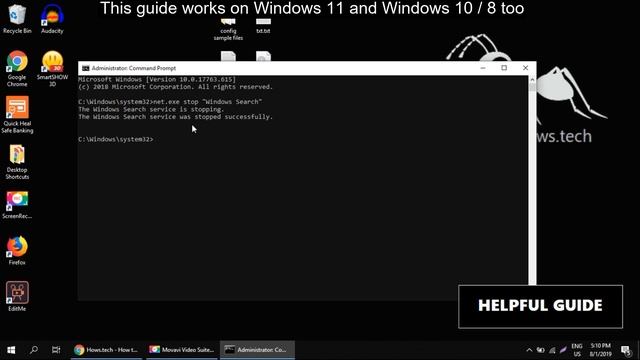The width and height of the screenshot is (640, 360).
Task: Click the C:\Windows\system32> prompt line
Action: pos(116,139)
